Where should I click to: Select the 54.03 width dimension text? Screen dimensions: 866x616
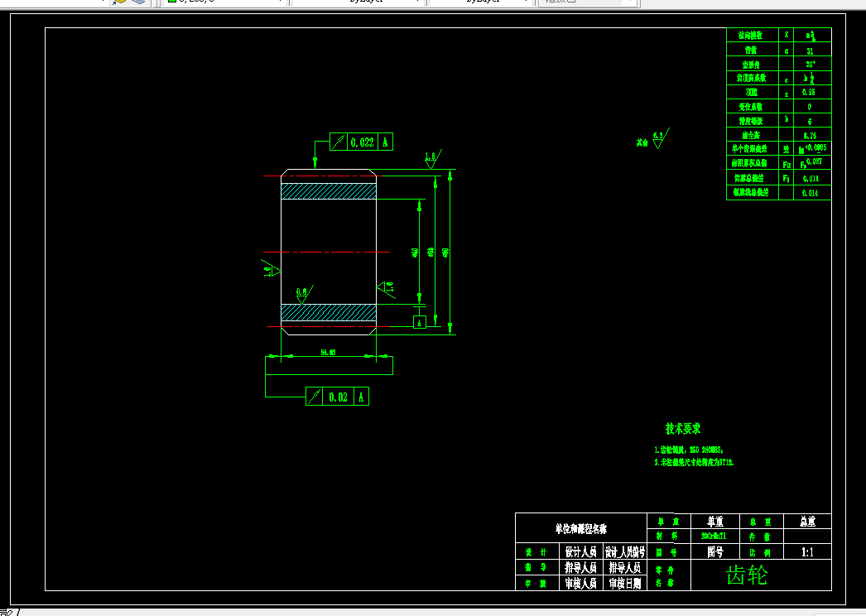(x=328, y=352)
